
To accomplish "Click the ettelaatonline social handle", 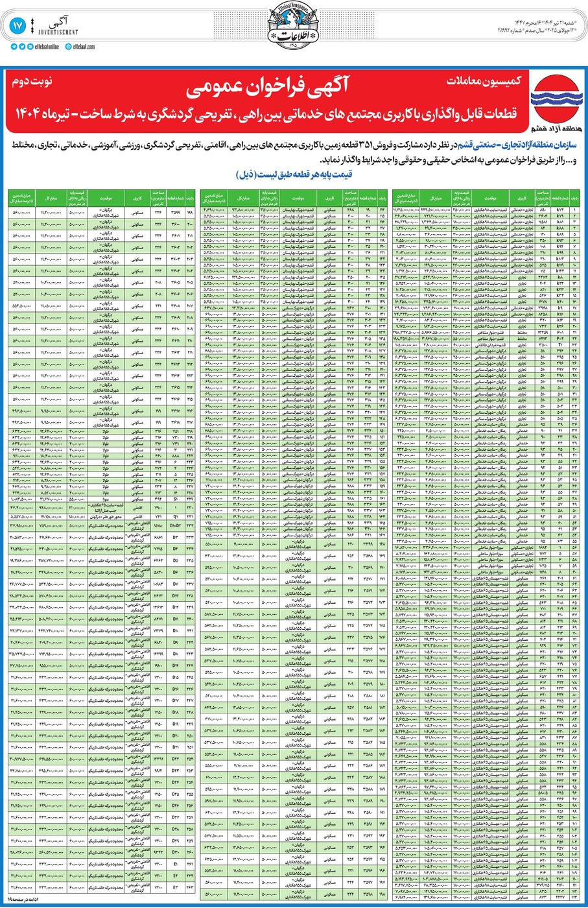I will [x=47, y=47].
